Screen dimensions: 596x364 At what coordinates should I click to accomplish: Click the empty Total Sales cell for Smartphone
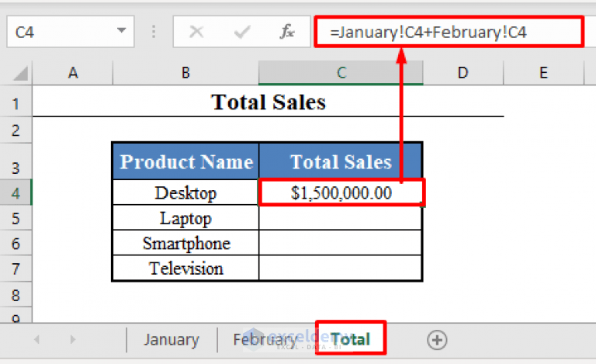coord(341,243)
